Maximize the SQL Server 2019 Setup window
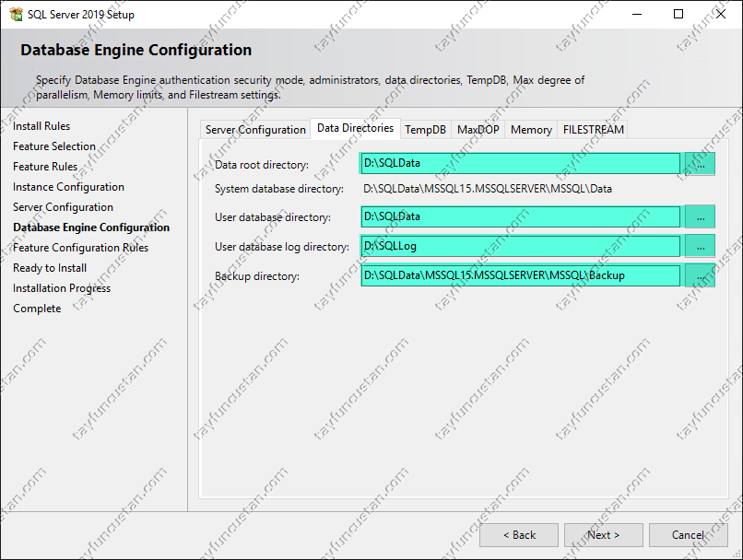The width and height of the screenshot is (743, 560). point(678,14)
